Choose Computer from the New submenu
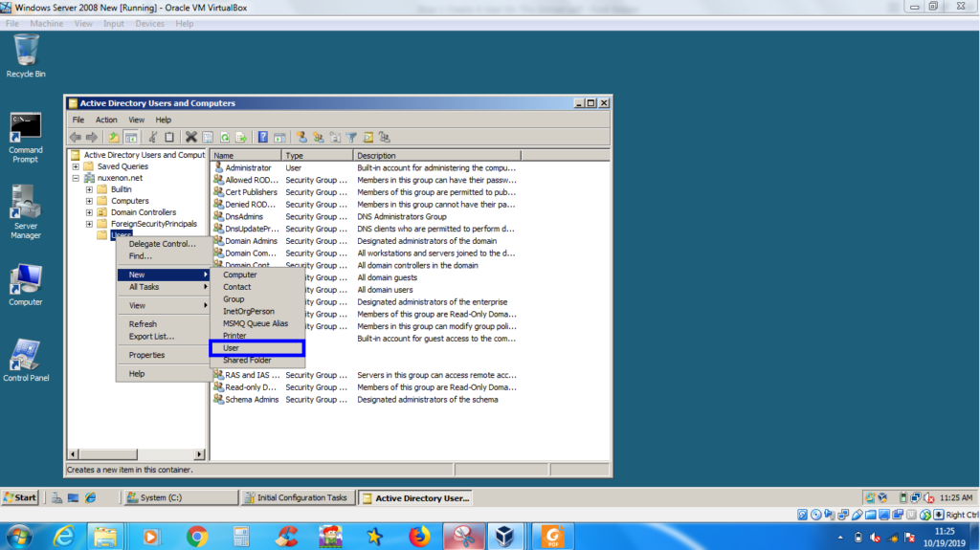 [257, 275]
